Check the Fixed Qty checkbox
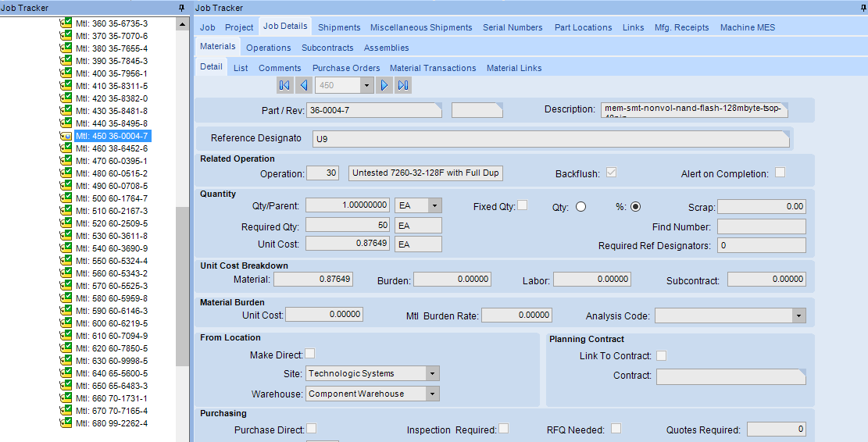The width and height of the screenshot is (868, 442). (522, 205)
